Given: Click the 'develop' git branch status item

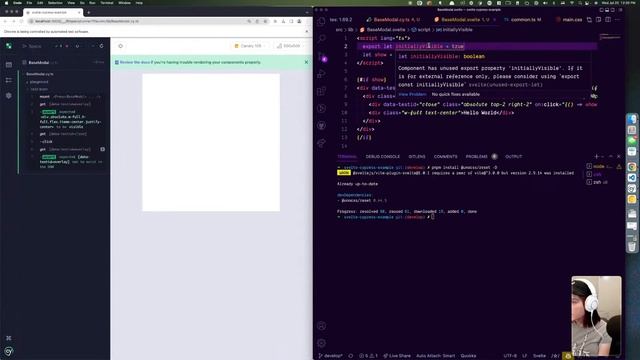Looking at the screenshot, I should pos(331,356).
